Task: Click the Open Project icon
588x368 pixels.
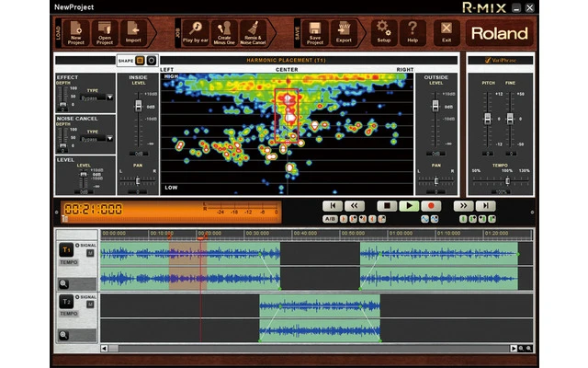Action: pos(105,33)
